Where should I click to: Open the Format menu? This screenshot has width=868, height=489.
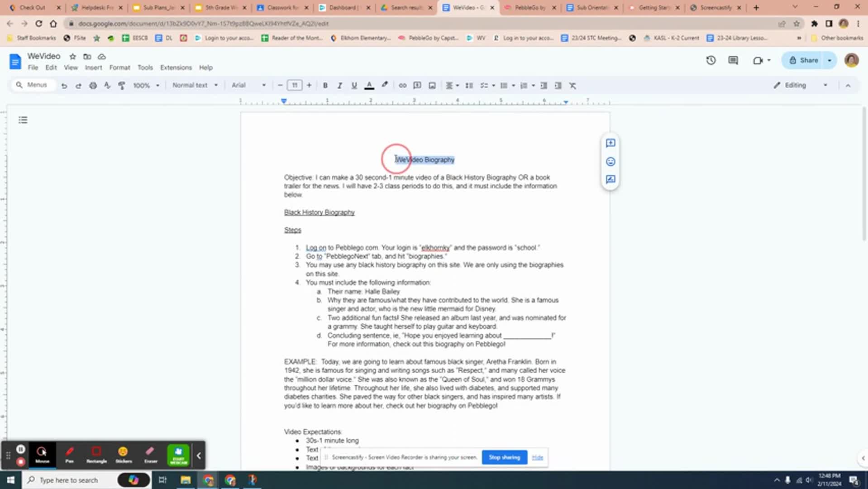120,67
